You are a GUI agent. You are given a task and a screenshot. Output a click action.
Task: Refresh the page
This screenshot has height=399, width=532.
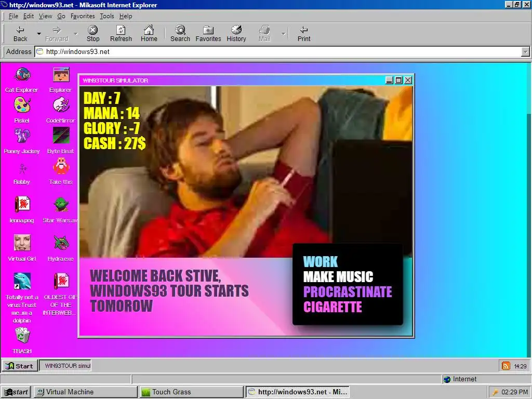[x=121, y=34]
